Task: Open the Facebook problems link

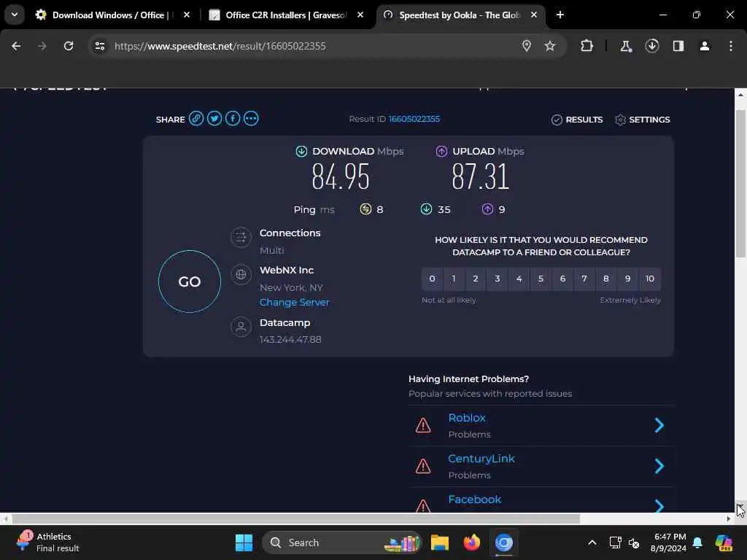Action: 474,499
